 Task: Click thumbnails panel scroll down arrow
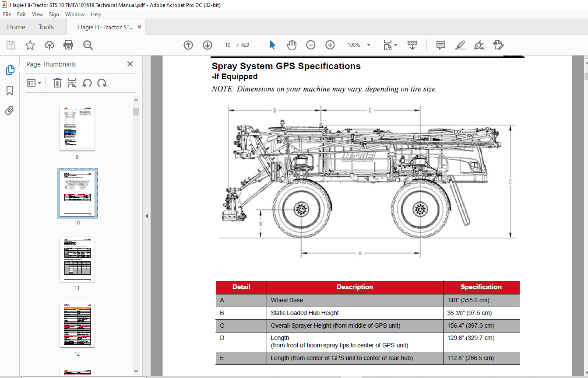point(136,371)
